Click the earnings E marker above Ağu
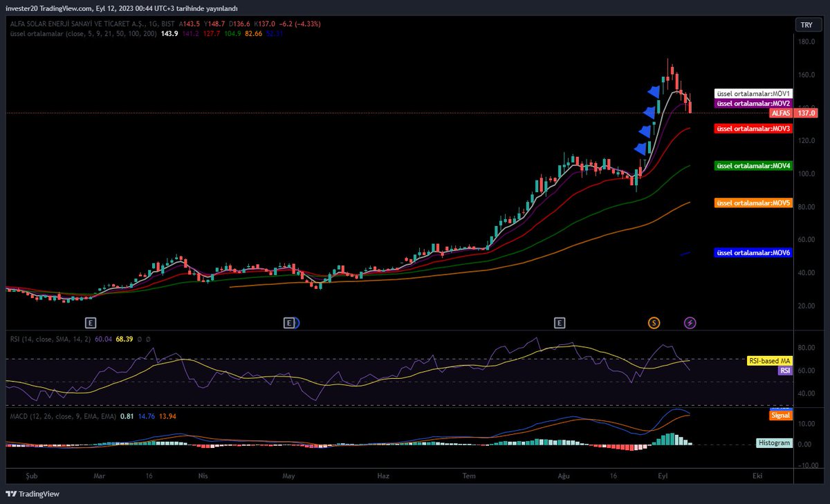830x504 pixels. pos(560,322)
